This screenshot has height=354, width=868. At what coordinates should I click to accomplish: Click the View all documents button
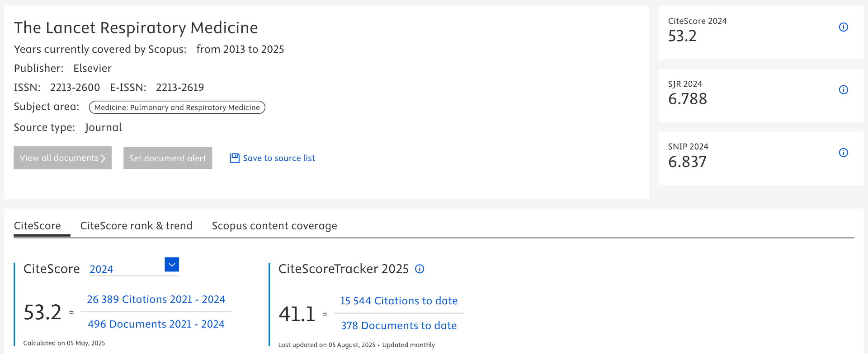point(62,158)
